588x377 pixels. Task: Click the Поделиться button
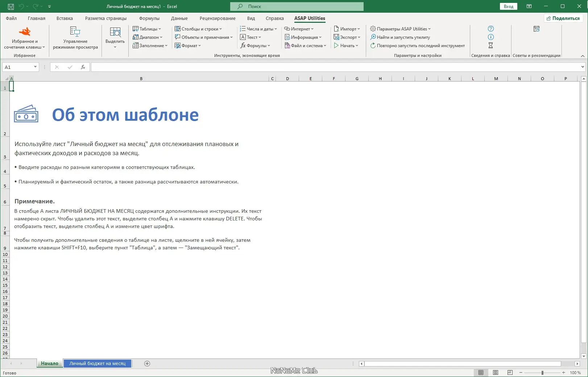(563, 18)
